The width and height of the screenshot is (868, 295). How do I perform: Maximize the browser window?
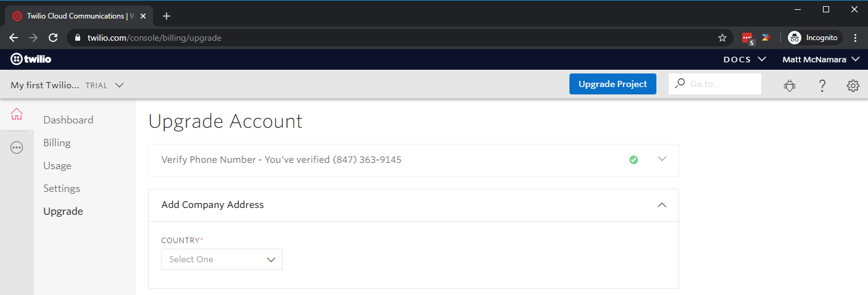click(x=826, y=9)
